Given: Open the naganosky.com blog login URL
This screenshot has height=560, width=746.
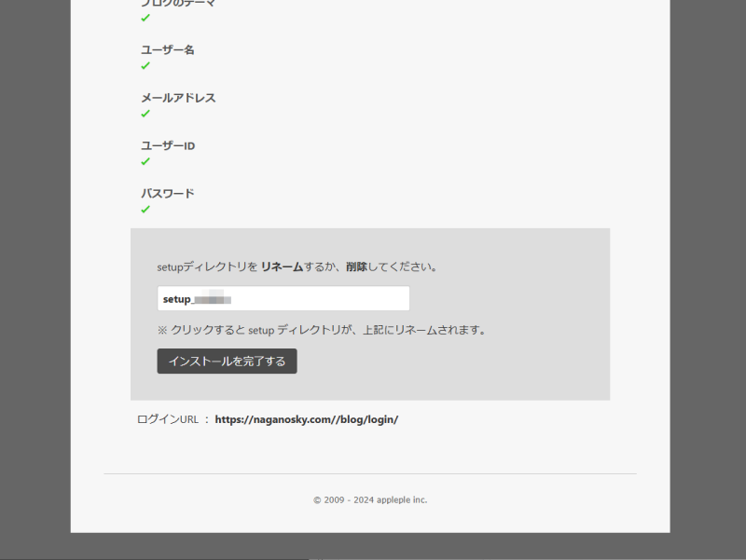Looking at the screenshot, I should 306,419.
